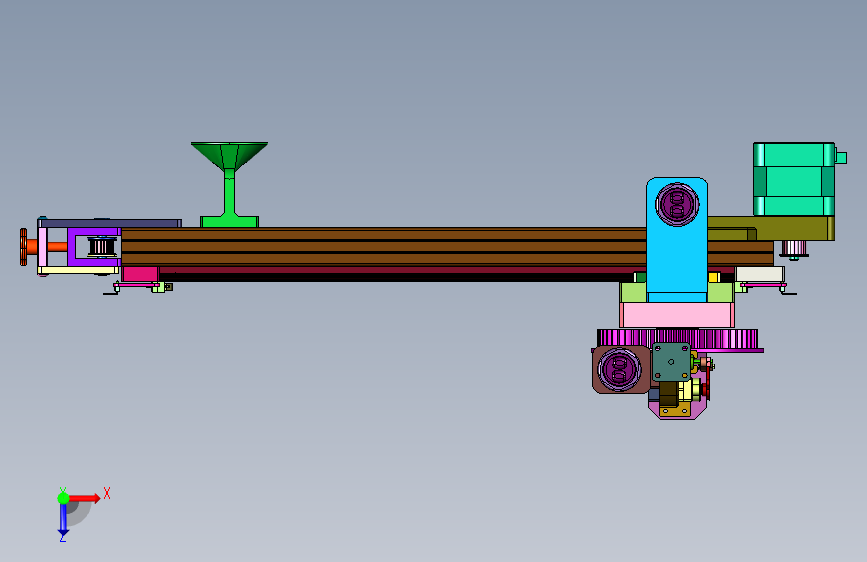Click the blue Z axis arrow

(x=63, y=519)
